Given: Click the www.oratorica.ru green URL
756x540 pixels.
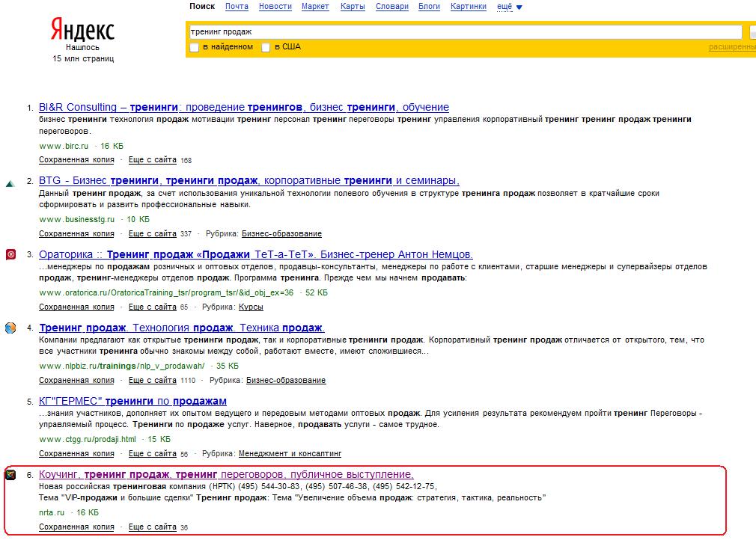Looking at the screenshot, I should point(166,292).
